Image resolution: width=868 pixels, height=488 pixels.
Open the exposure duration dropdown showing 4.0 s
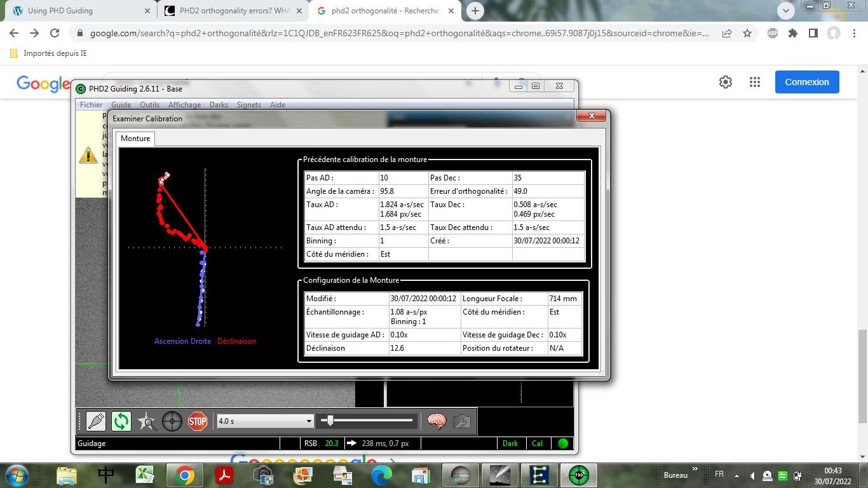click(x=265, y=421)
